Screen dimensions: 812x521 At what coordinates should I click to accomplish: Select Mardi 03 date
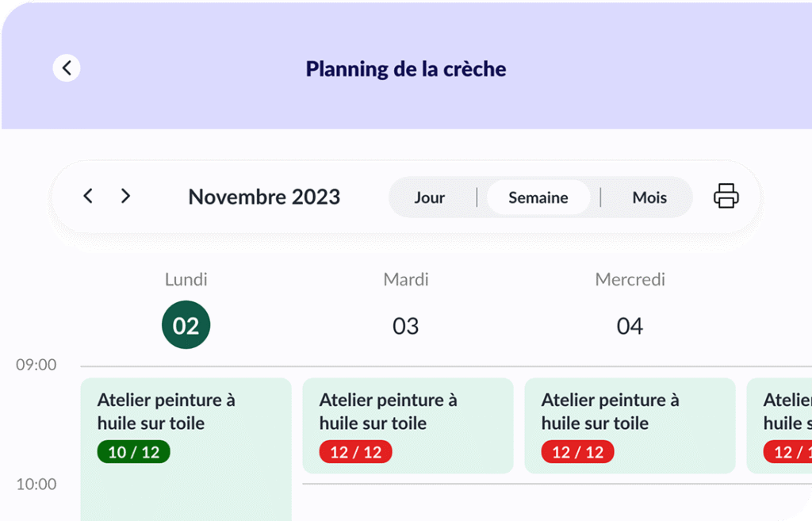click(405, 326)
